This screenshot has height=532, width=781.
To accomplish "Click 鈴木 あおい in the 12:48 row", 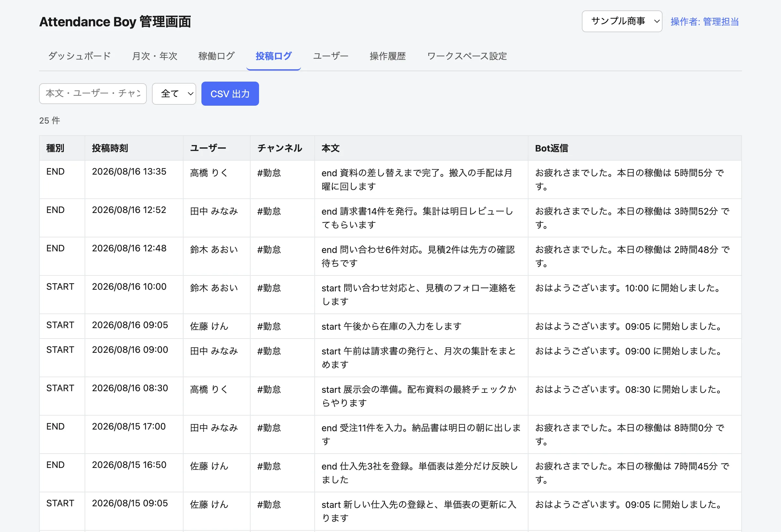I will (x=214, y=249).
